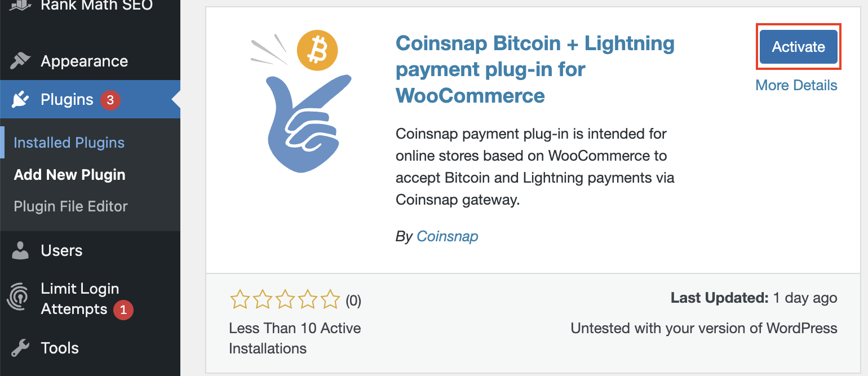This screenshot has height=376, width=868.
Task: Go to Installed Plugins submenu
Action: (69, 143)
